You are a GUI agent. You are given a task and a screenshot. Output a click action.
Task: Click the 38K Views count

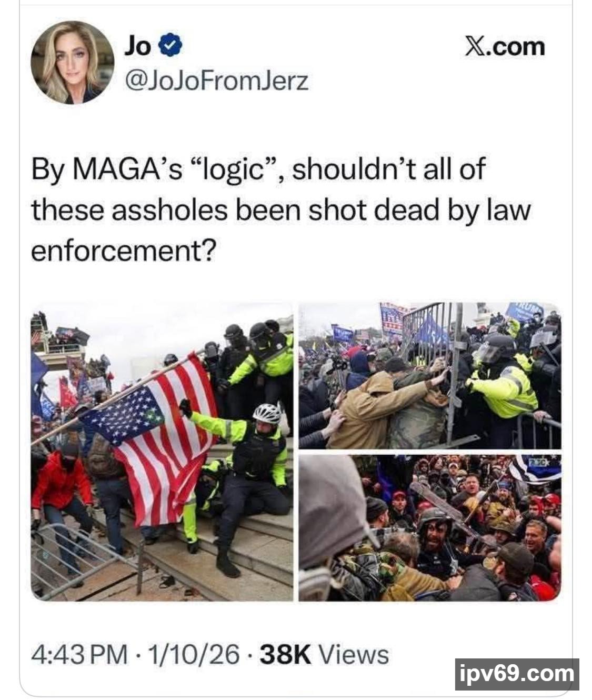325,655
